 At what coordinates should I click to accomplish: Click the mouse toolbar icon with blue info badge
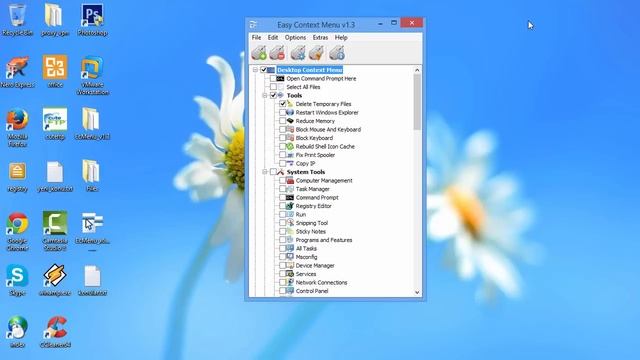pos(337,53)
